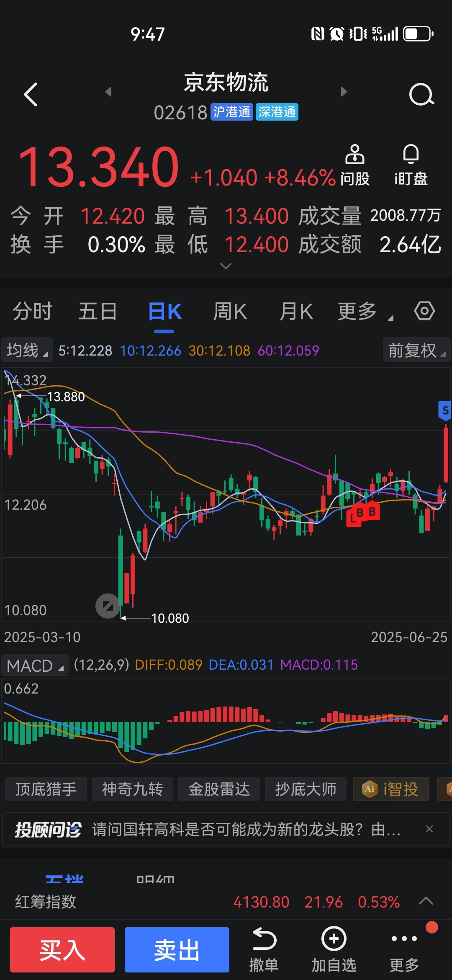Select the 日K tab
This screenshot has height=980, width=452.
pyautogui.click(x=164, y=311)
